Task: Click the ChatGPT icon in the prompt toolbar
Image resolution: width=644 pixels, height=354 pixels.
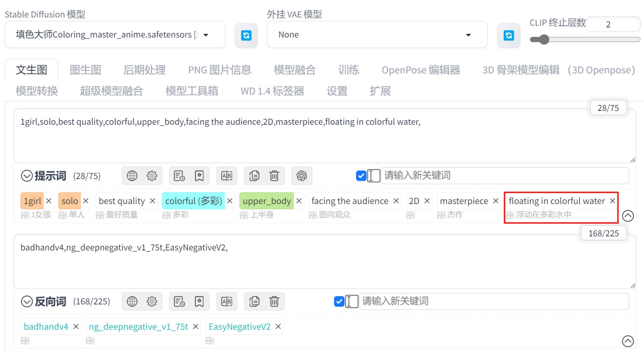Action: click(x=302, y=176)
